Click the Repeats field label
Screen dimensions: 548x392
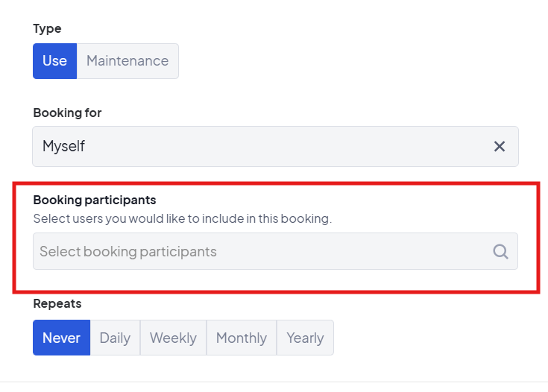pyautogui.click(x=57, y=303)
